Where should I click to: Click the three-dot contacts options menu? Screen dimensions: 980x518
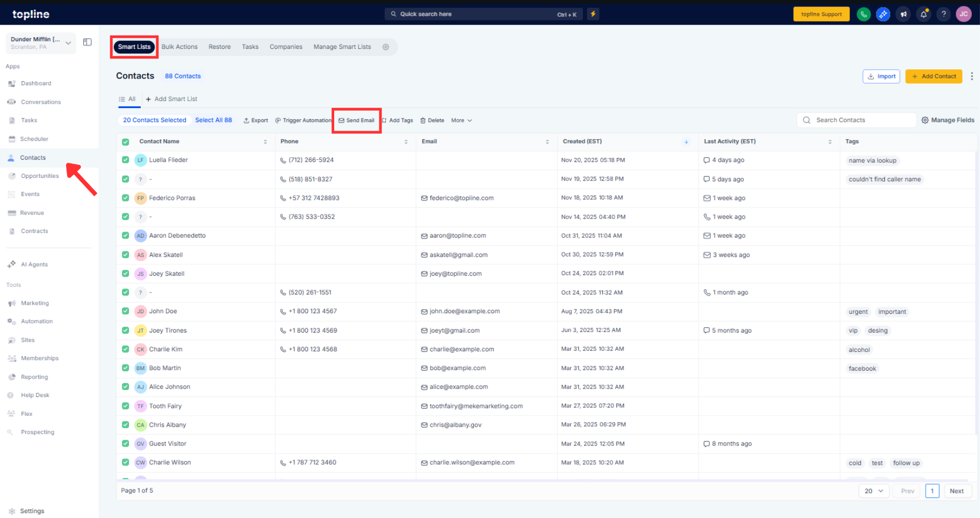pos(972,76)
